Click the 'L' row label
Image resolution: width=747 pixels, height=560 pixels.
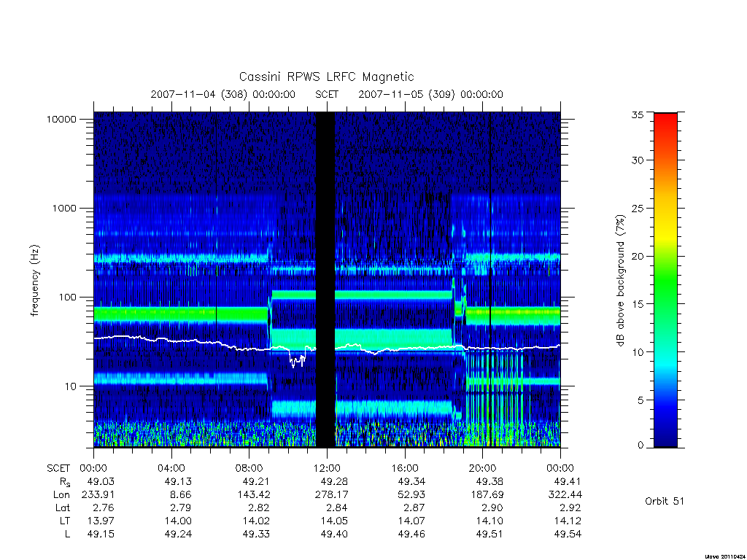(67, 534)
